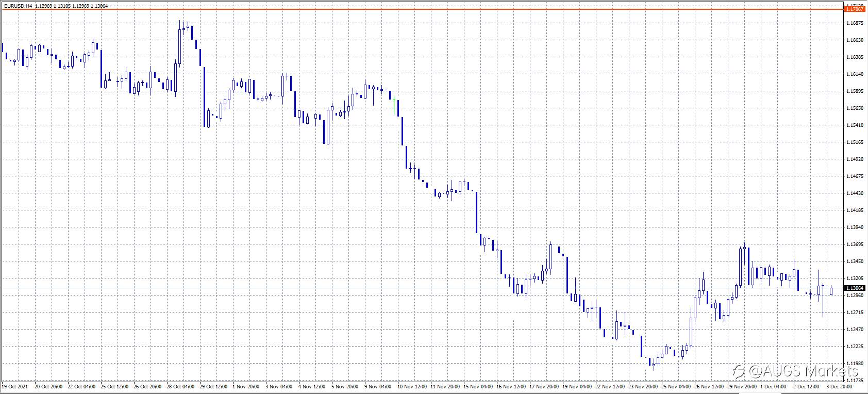Click the 19 Oct 2021 date label

14,386
